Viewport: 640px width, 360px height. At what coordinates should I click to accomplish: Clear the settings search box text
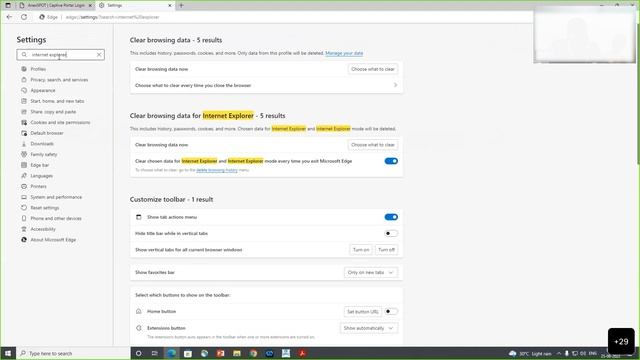coord(99,55)
